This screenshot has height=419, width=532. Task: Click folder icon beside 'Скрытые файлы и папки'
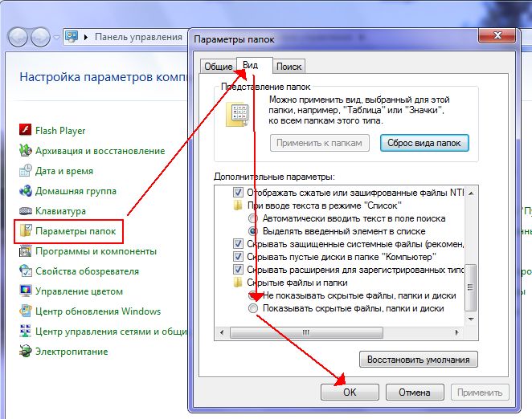pos(238,283)
